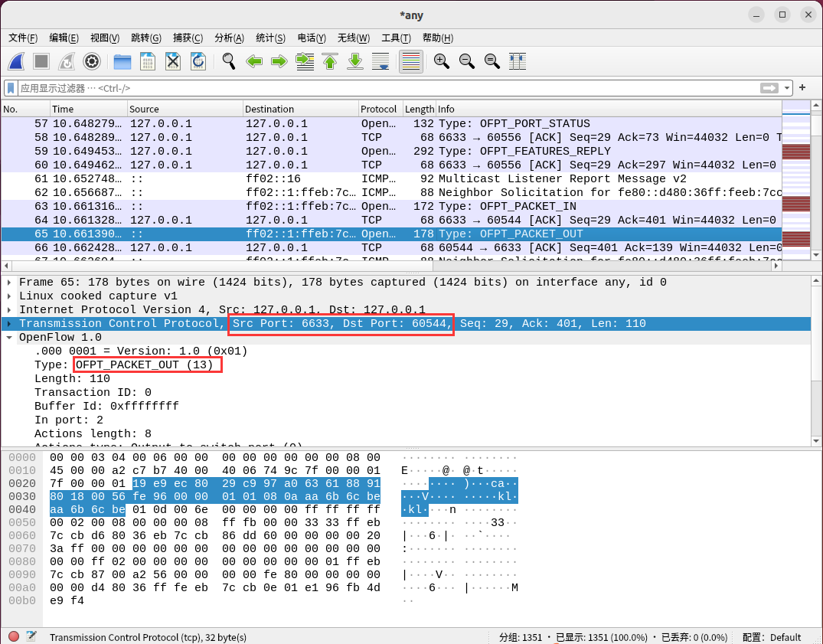Sort packets by No. column
This screenshot has height=644, width=823.
click(25, 110)
